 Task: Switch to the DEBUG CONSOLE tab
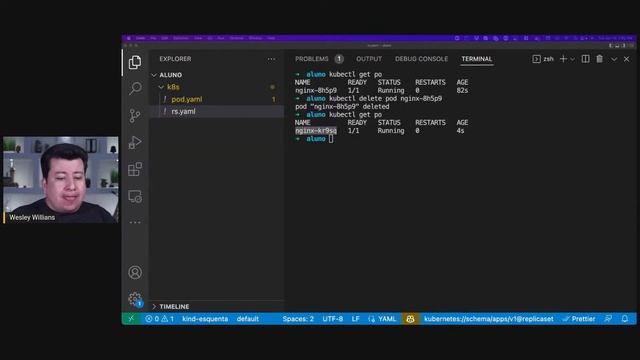421,59
